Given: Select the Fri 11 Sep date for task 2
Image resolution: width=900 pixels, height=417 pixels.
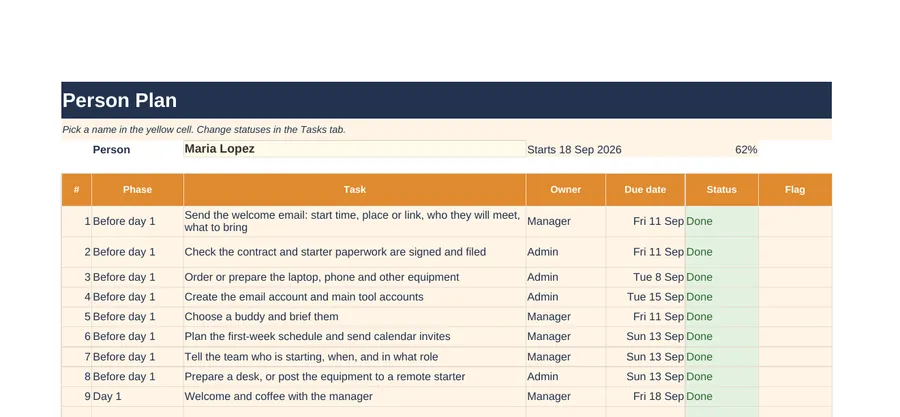Looking at the screenshot, I should (x=645, y=252).
